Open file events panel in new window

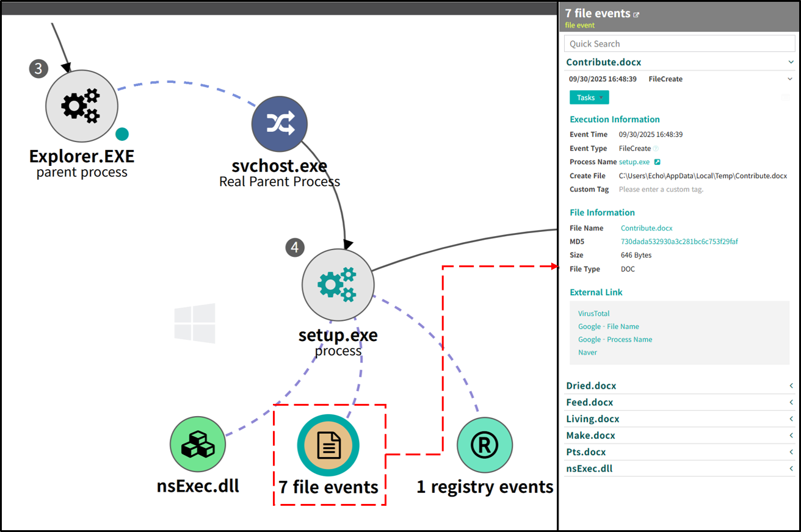click(x=636, y=15)
